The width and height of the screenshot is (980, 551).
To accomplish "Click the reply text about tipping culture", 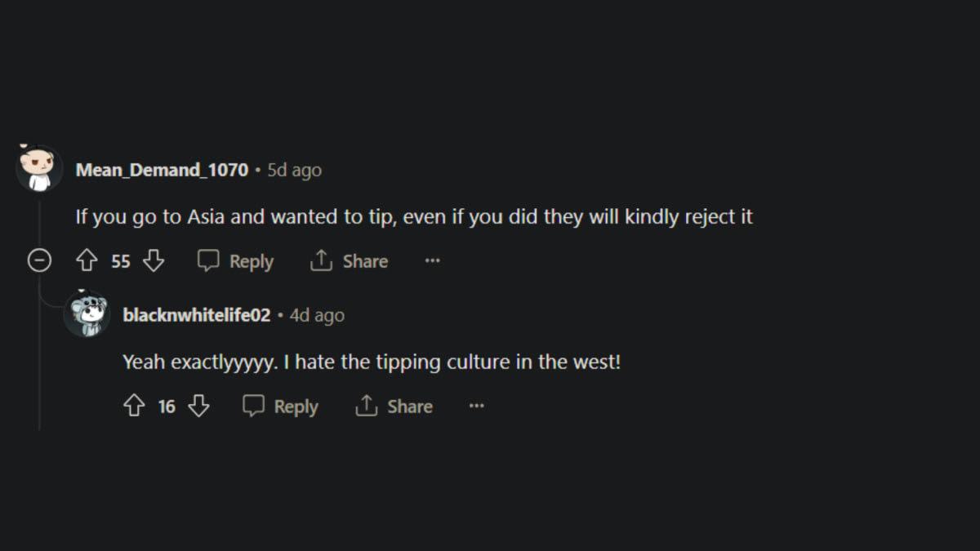I will pyautogui.click(x=372, y=362).
